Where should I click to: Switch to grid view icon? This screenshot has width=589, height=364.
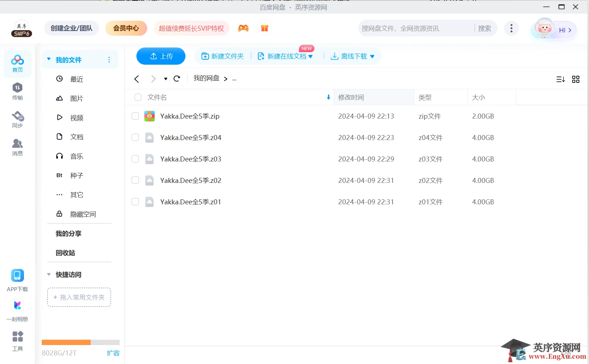click(x=576, y=79)
